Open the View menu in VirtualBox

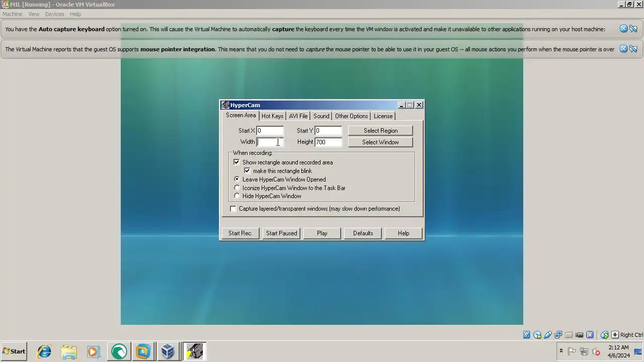(34, 14)
